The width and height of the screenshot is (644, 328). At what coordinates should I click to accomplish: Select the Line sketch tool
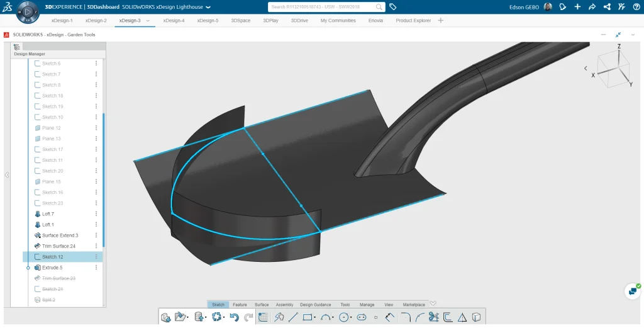point(293,317)
